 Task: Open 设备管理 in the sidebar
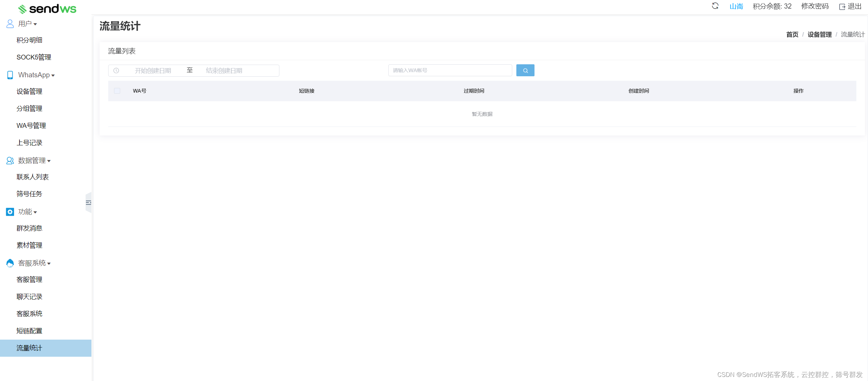coord(29,91)
